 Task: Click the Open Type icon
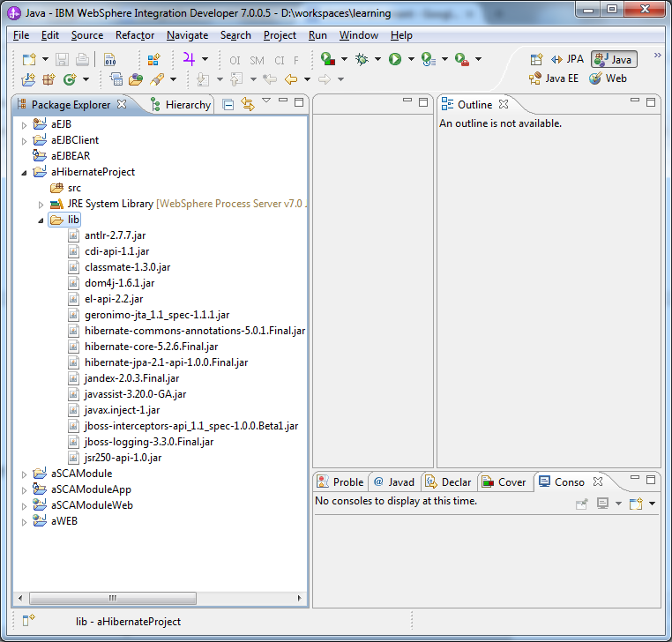coord(116,79)
